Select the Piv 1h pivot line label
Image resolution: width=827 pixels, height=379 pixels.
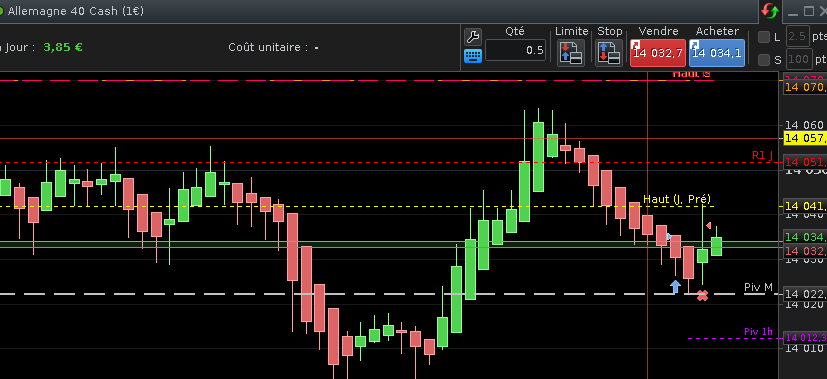tap(758, 332)
